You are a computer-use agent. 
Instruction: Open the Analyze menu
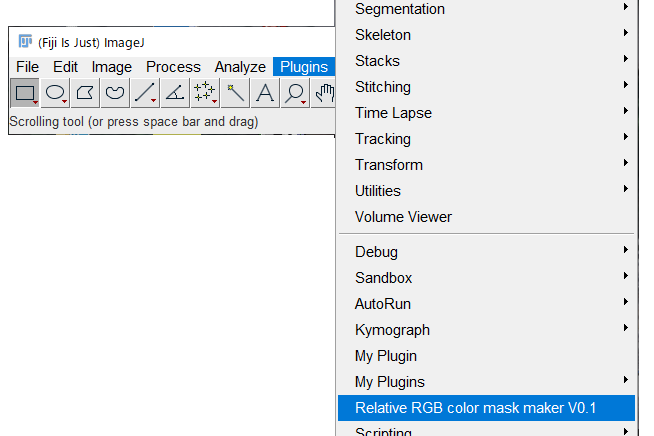pyautogui.click(x=240, y=67)
